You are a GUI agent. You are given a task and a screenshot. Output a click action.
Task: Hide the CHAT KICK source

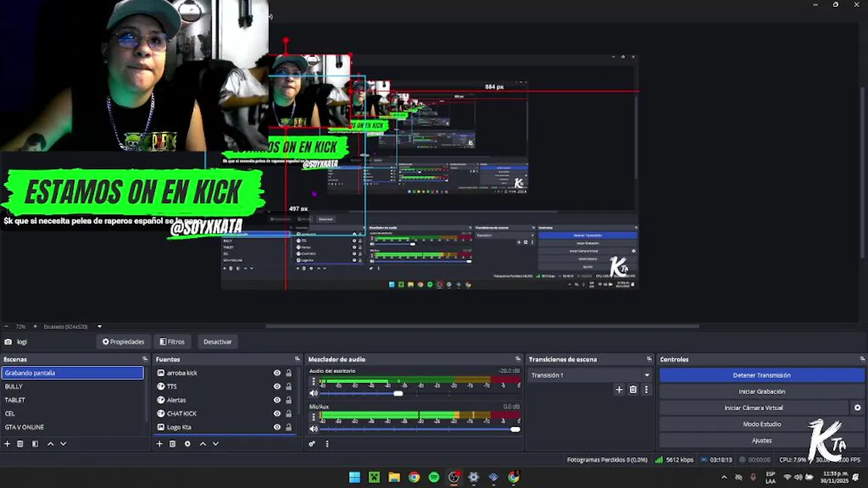277,413
